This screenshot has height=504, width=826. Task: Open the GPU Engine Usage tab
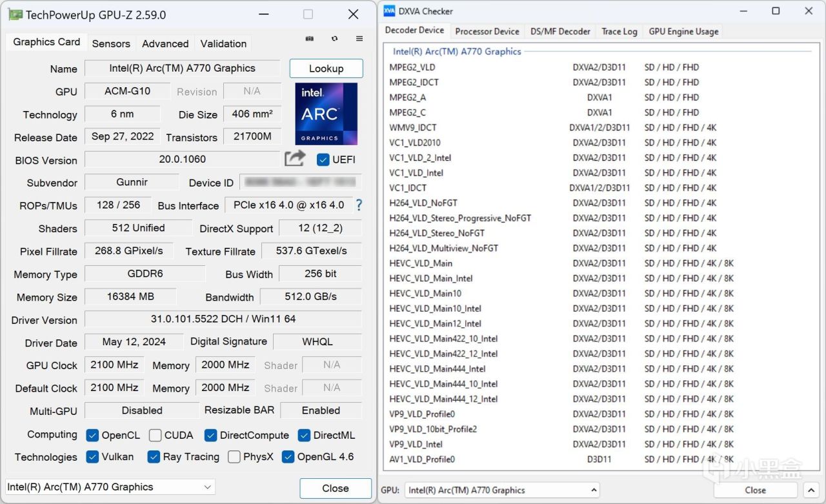pos(683,31)
